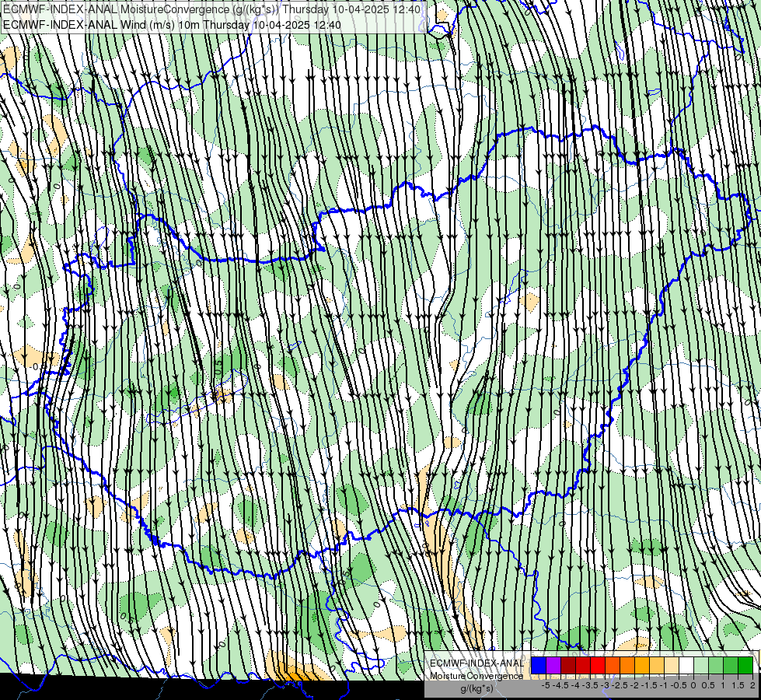Click the -4.5 legend tick label
Image resolution: width=761 pixels, height=700 pixels.
click(560, 685)
